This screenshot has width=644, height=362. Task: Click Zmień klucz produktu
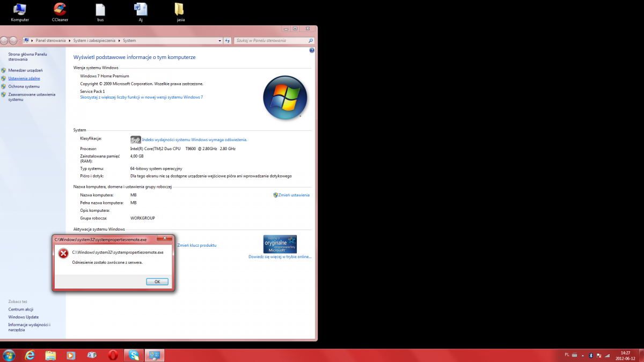point(196,245)
